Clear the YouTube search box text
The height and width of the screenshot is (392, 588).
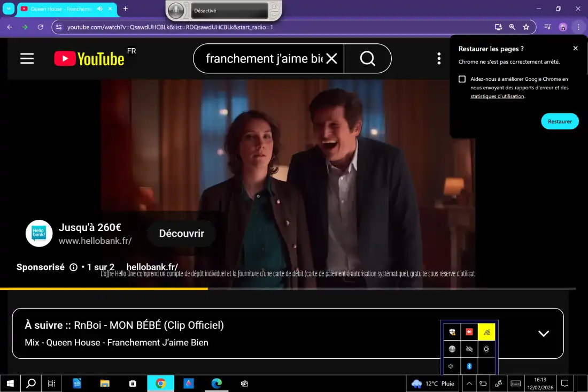tap(331, 58)
